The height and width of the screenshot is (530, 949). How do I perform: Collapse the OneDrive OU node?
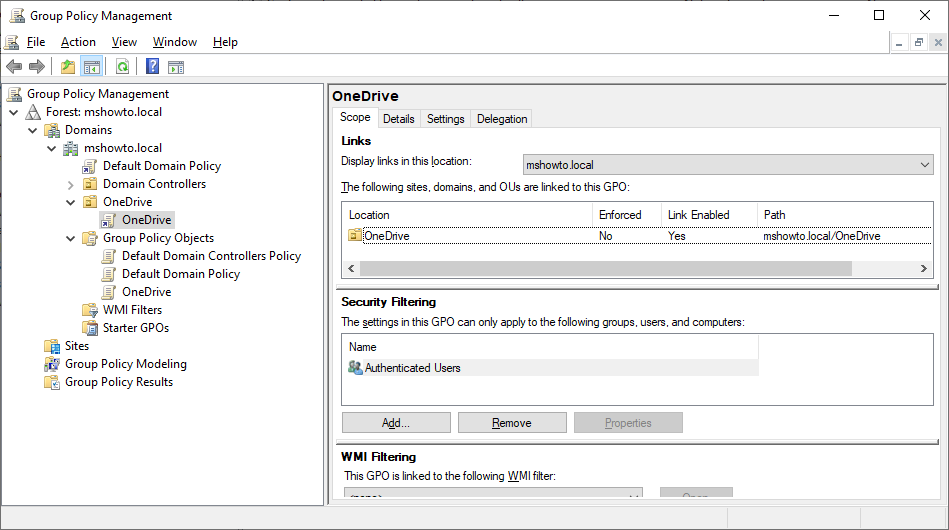point(71,202)
